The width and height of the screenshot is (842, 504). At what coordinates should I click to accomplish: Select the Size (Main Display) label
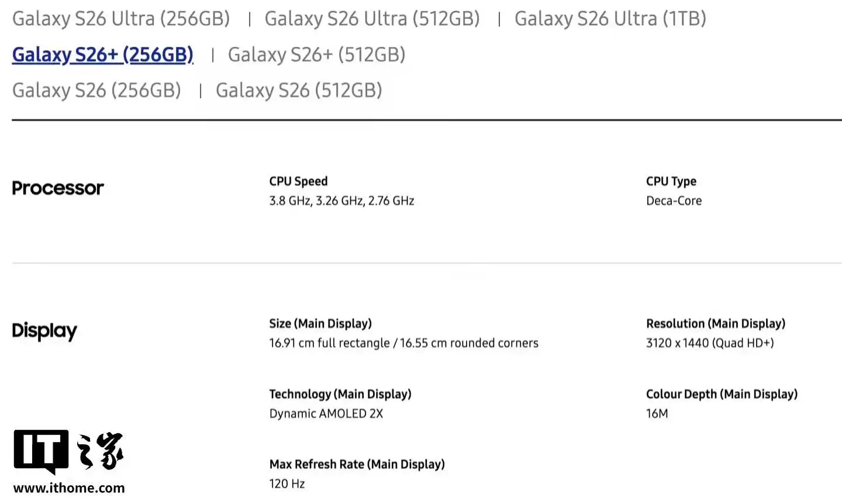[x=320, y=323]
